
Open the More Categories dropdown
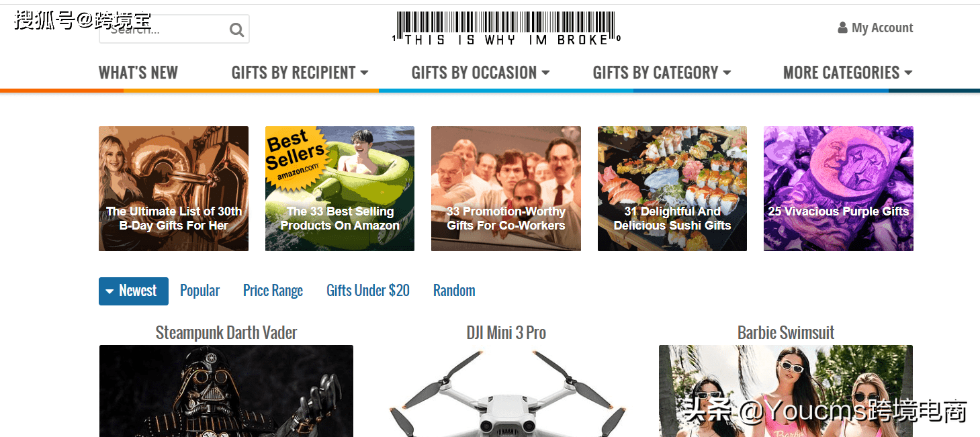click(x=848, y=72)
